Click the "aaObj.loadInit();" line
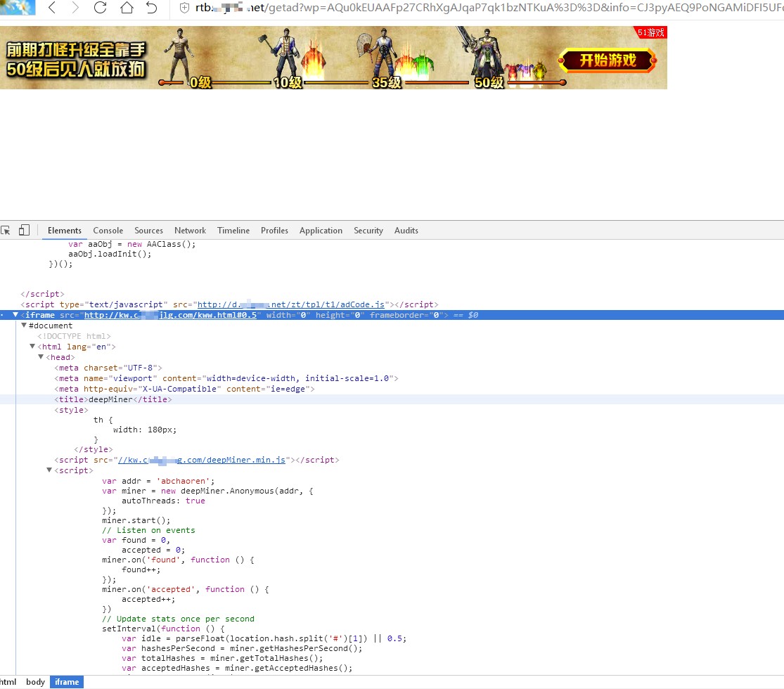 (x=110, y=254)
